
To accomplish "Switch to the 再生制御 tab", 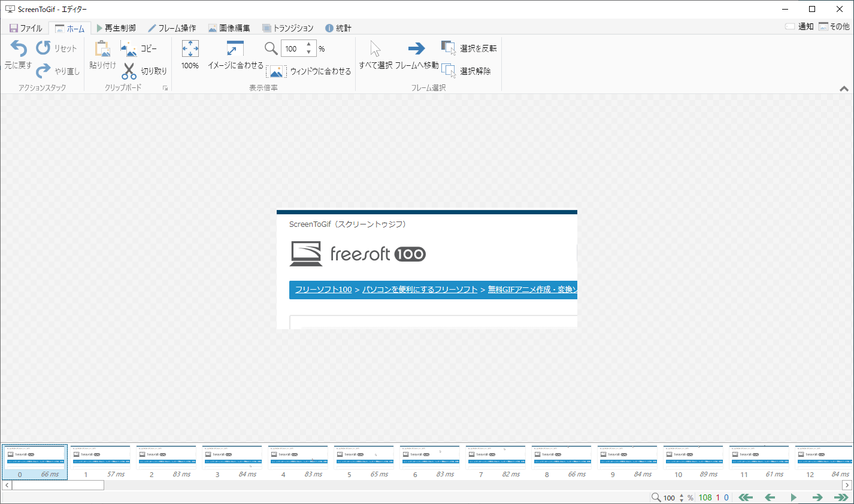I will click(116, 28).
